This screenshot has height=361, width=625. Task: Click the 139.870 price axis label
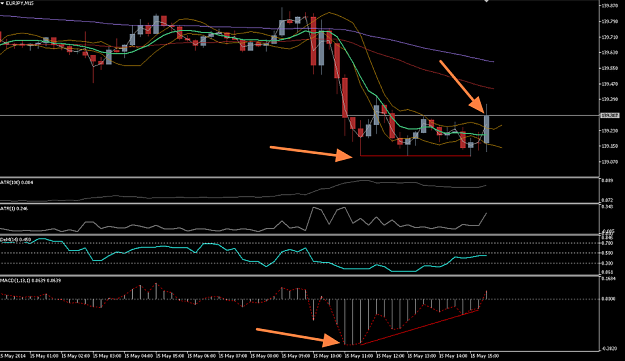(610, 6)
